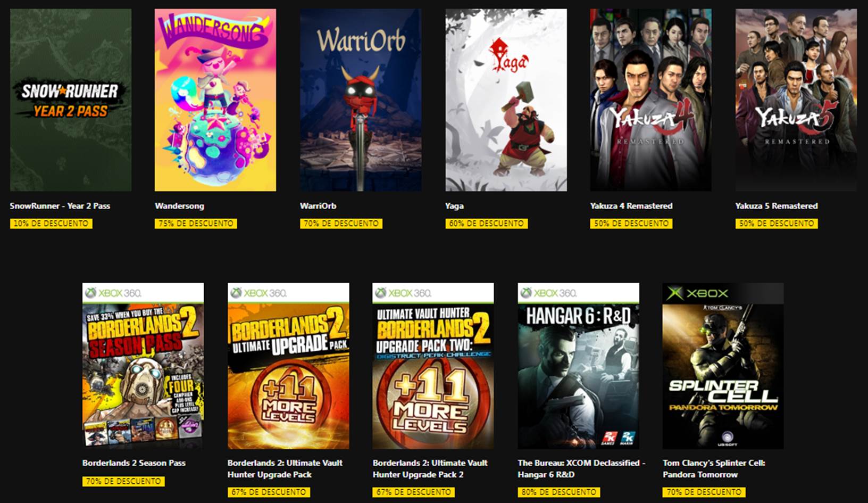The height and width of the screenshot is (503, 868).
Task: Open the Yaga game cover art
Action: (506, 100)
